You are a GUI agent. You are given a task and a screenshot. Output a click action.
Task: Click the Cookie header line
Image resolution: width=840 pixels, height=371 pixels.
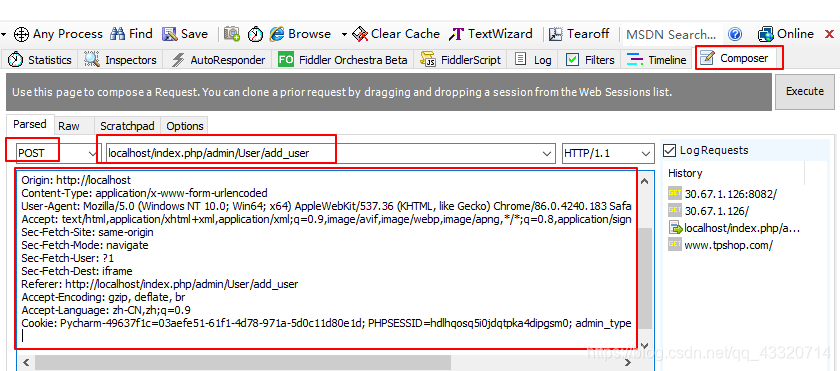(326, 323)
